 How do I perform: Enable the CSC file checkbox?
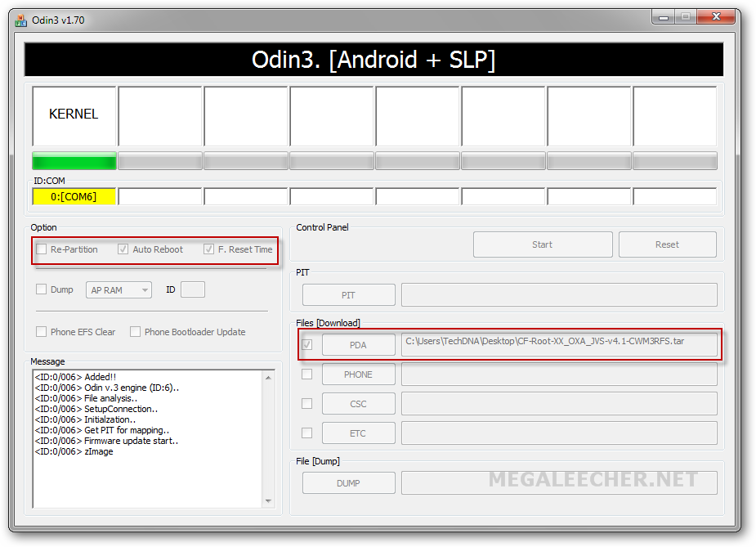307,404
